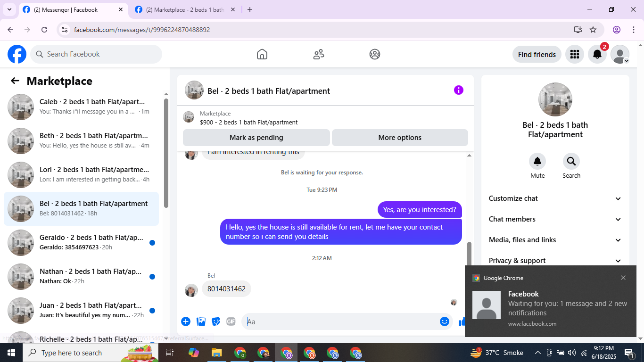Click the message bubble '8014031462'
Image resolution: width=644 pixels, height=362 pixels.
(x=226, y=289)
